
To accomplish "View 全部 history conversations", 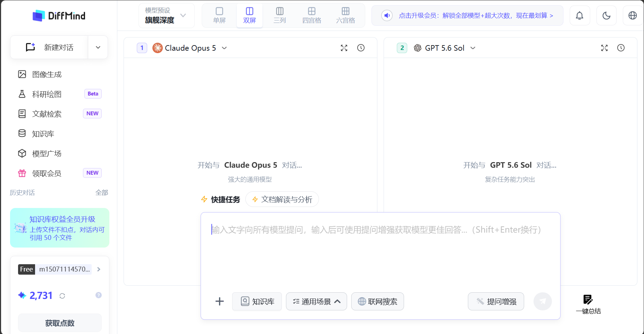I will pos(102,192).
